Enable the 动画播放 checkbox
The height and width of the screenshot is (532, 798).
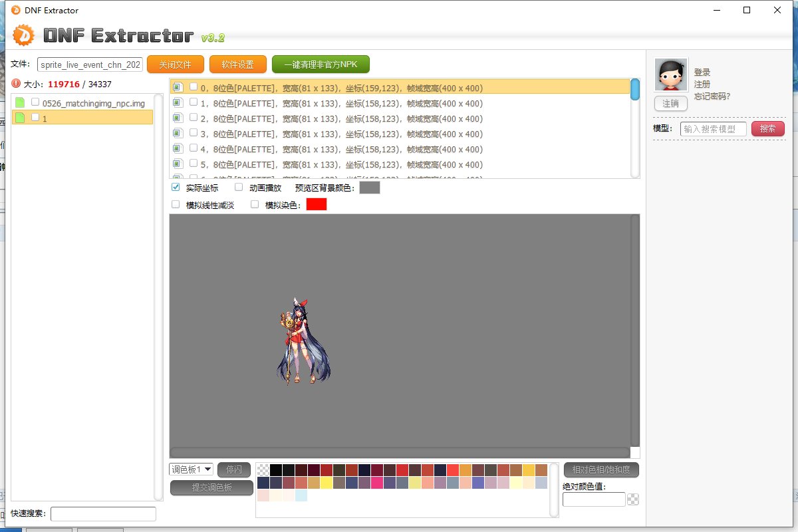click(239, 188)
